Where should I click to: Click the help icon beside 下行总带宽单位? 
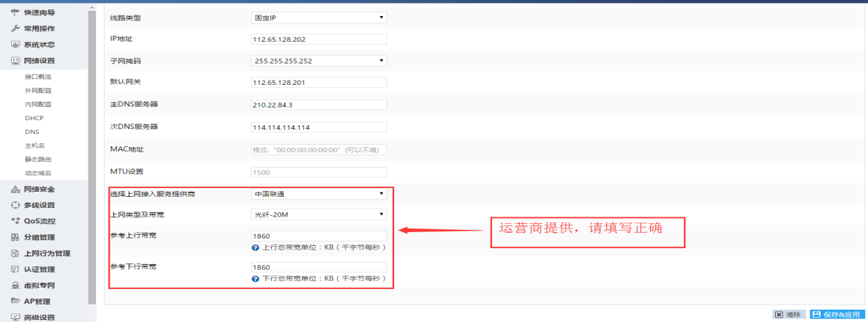click(x=255, y=280)
